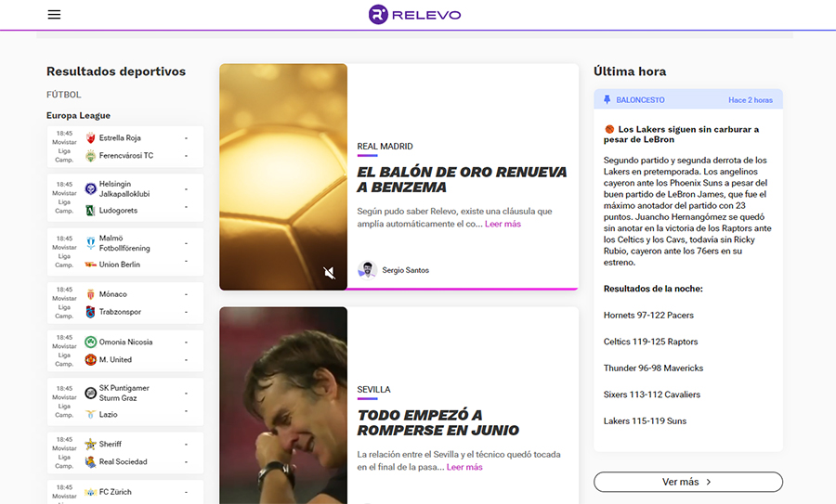This screenshot has height=504, width=836.
Task: Click Hace 2 horas timestamp
Action: [x=751, y=99]
